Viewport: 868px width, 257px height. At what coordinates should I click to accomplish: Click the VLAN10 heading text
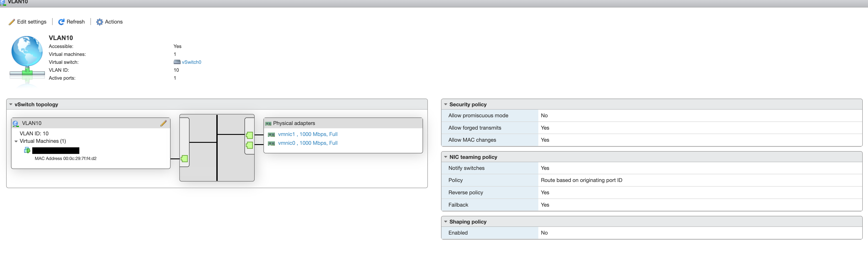(x=61, y=38)
